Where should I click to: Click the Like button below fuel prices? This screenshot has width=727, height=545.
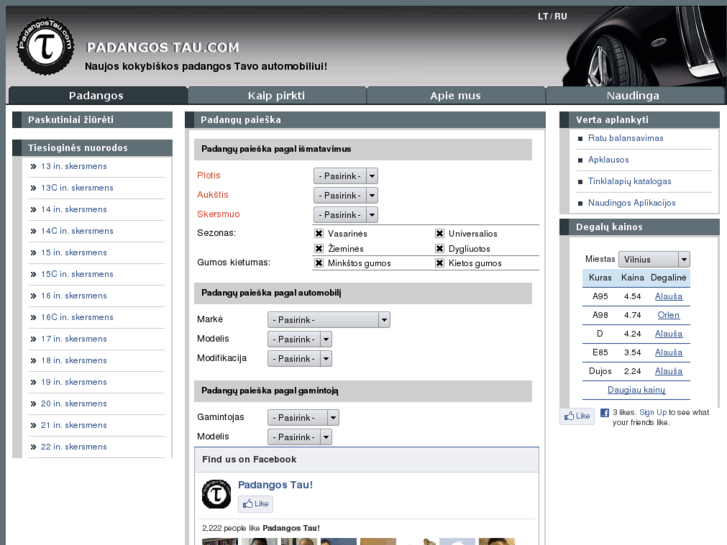coord(576,416)
